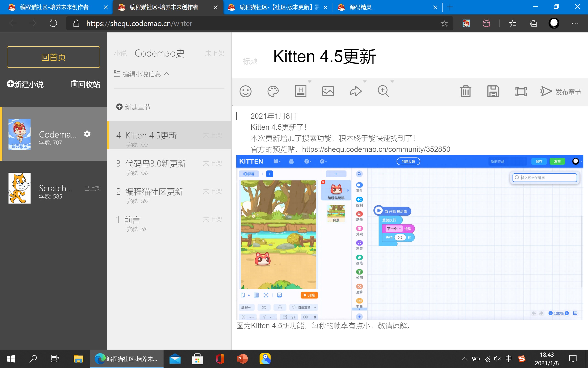The image size is (588, 368).
Task: Open the taskbar search icon
Action: (33, 359)
